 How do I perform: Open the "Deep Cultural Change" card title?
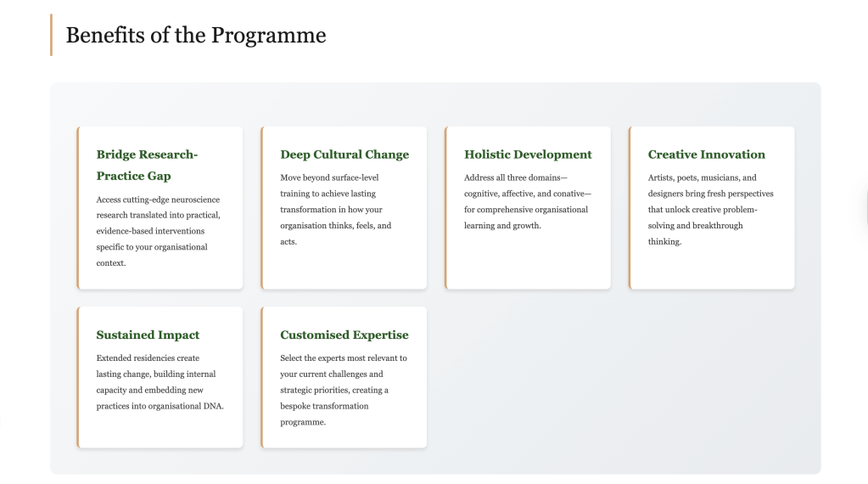pyautogui.click(x=344, y=155)
